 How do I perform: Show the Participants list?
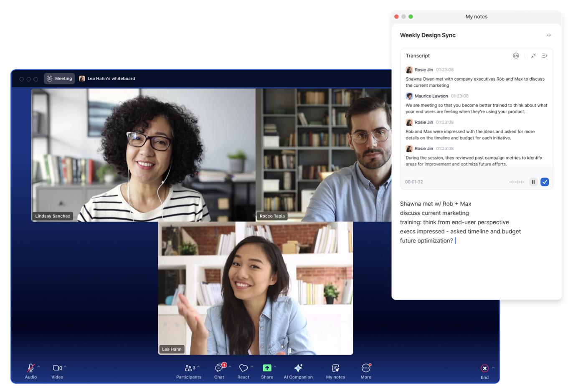point(188,368)
